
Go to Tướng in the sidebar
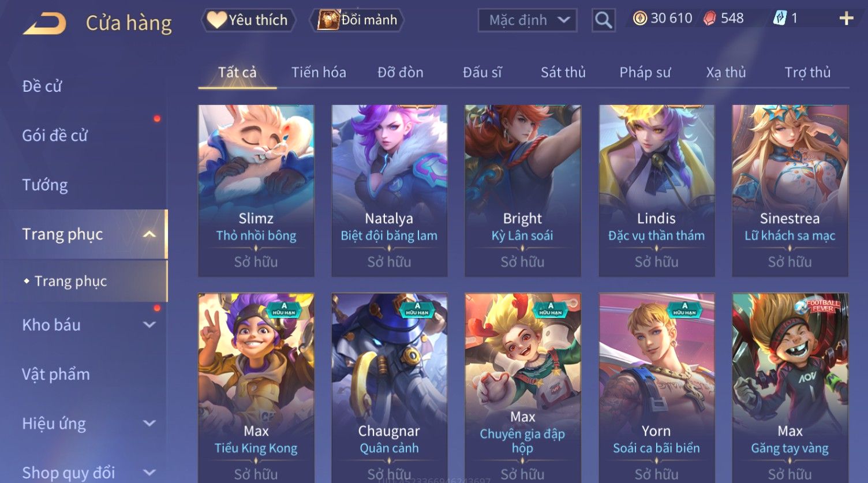pyautogui.click(x=45, y=185)
